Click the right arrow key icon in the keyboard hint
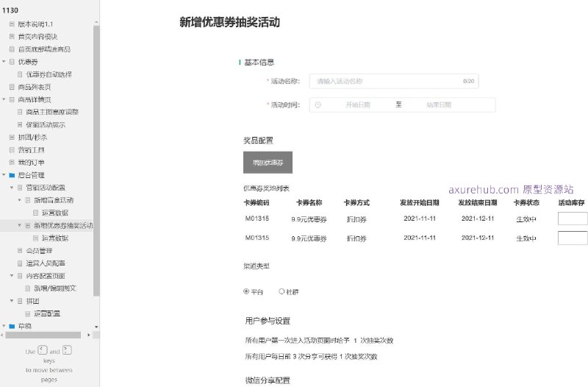The height and width of the screenshot is (387, 588). [67, 350]
